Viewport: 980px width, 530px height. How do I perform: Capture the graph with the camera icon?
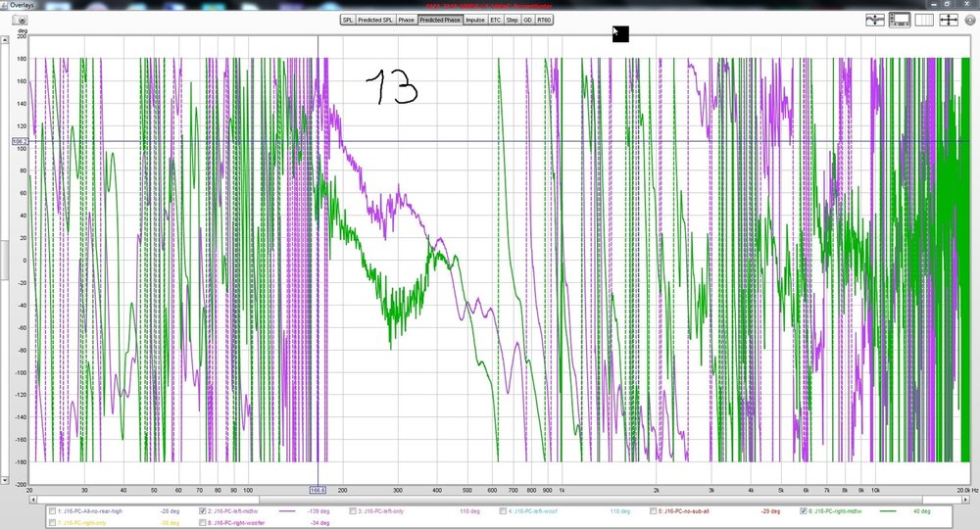[19, 20]
